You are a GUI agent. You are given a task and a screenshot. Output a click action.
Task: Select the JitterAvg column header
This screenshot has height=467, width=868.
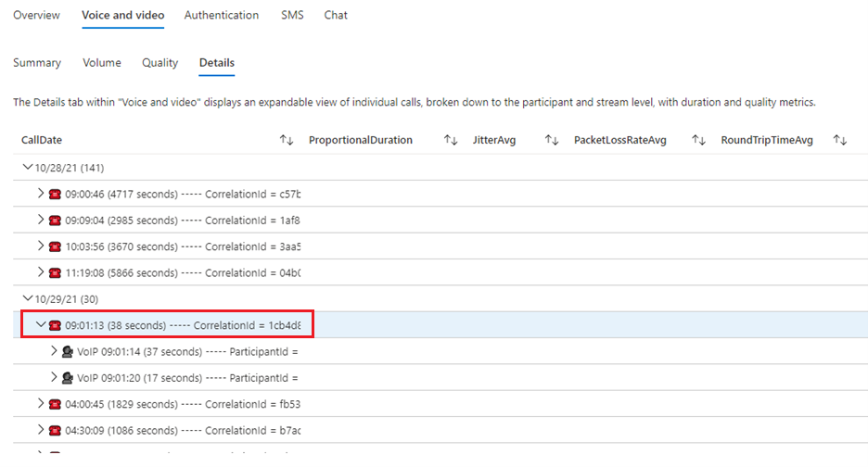coord(493,140)
